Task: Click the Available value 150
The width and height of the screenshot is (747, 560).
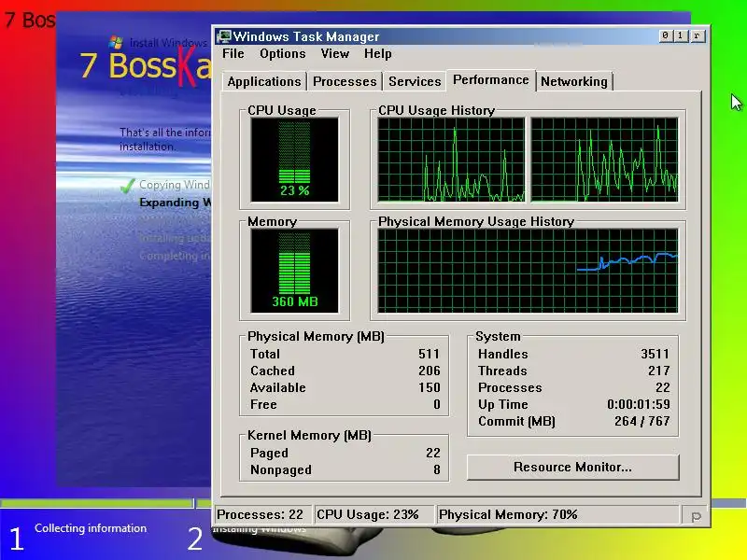Action: click(429, 387)
